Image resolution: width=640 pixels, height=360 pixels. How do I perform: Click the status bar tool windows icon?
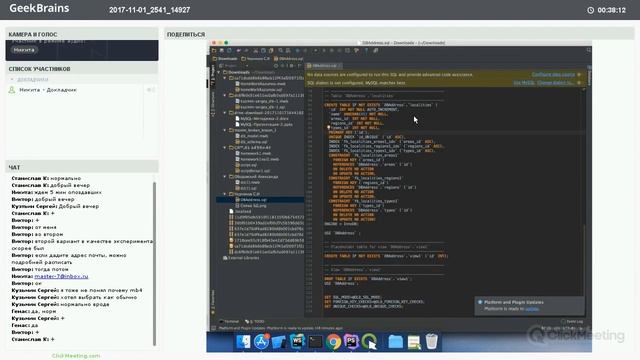click(x=213, y=328)
